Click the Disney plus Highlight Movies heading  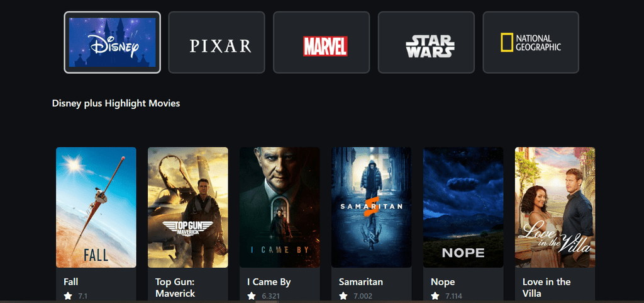point(116,103)
